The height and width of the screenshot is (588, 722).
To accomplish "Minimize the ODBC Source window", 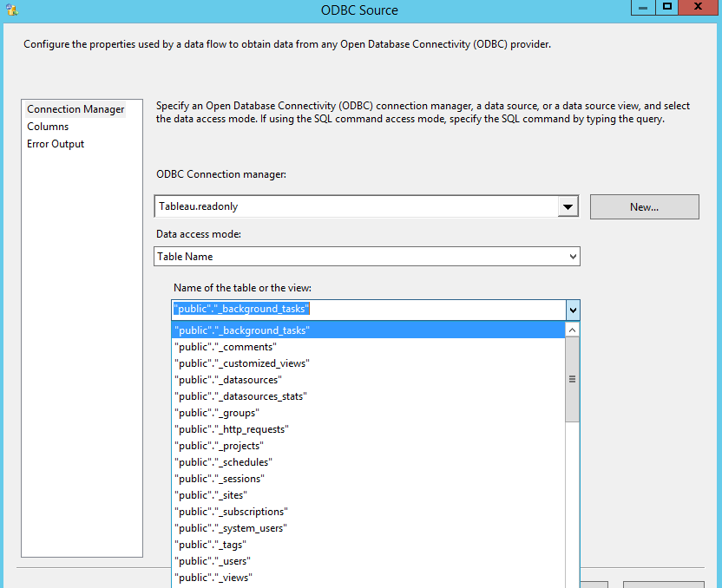I will pos(643,8).
